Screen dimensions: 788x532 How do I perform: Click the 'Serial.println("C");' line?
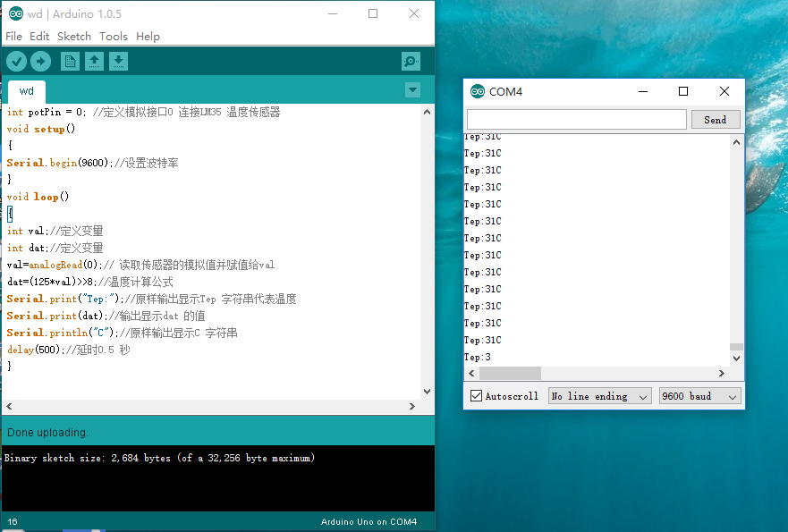pos(123,334)
